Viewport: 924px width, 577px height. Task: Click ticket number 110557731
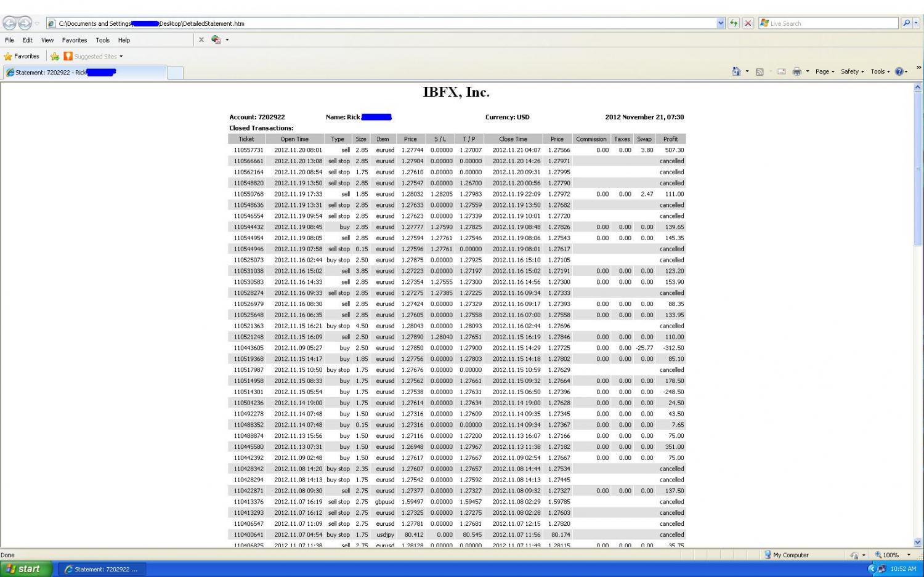coord(248,150)
